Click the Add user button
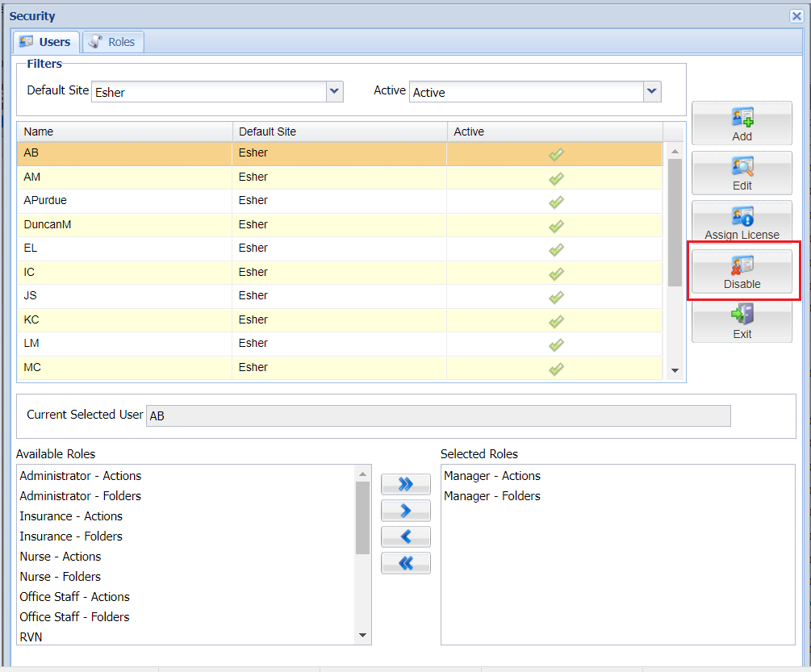Screen dimensions: 811x672 coord(742,123)
